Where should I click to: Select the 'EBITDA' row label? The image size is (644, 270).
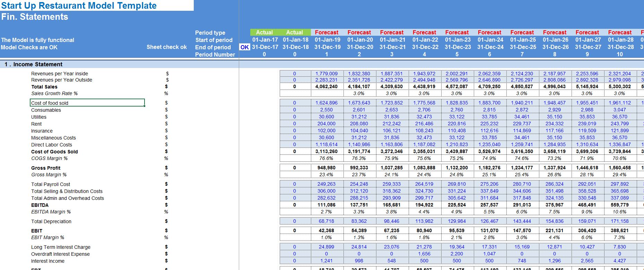[x=40, y=205]
